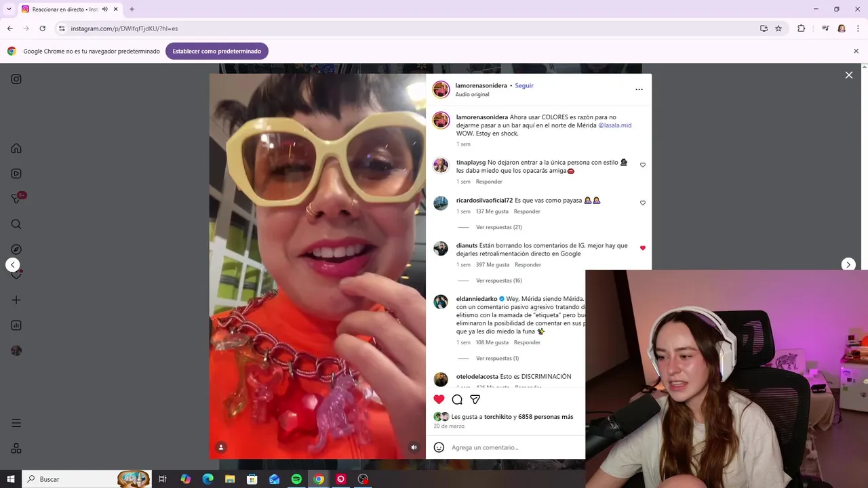Share the post with paper plane icon
This screenshot has width=868, height=488.
coord(475,399)
